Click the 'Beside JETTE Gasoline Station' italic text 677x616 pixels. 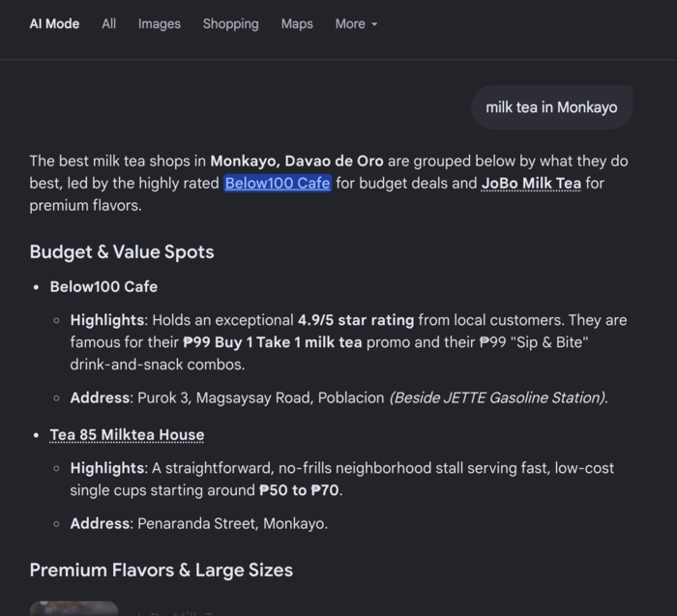pos(498,397)
